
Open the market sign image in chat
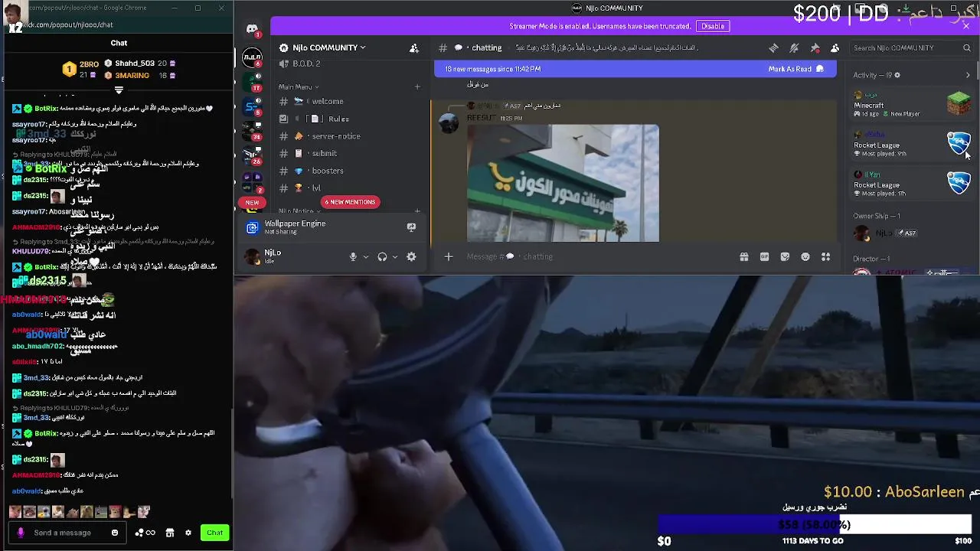pyautogui.click(x=563, y=184)
